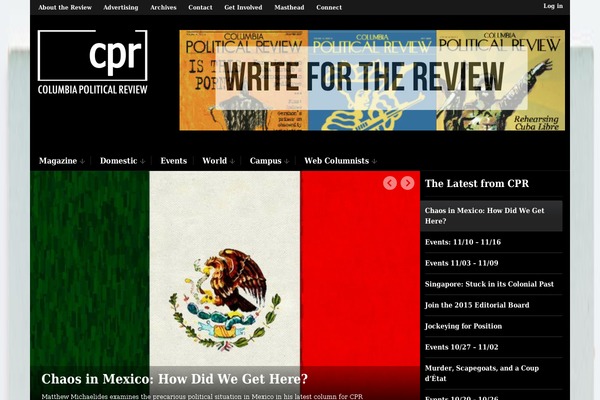This screenshot has width=600, height=400.
Task: Go to next slide arrow
Action: point(407,183)
